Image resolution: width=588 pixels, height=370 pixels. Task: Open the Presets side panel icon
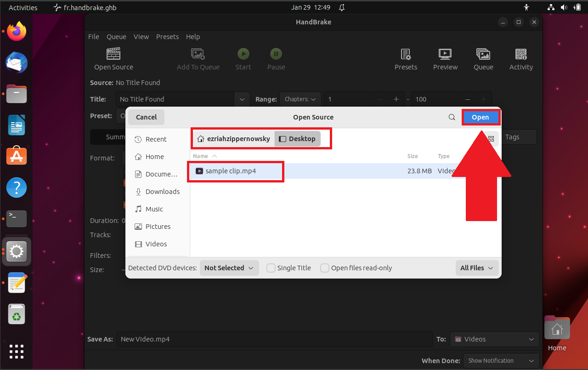(406, 59)
